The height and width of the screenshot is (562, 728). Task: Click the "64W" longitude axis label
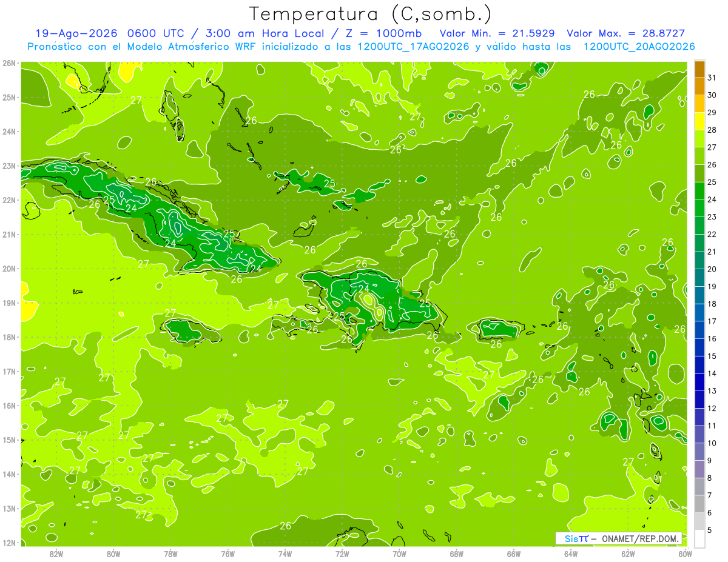(x=570, y=554)
